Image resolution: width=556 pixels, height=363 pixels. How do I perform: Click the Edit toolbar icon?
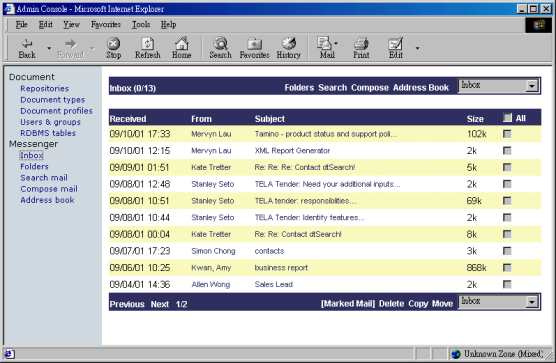(396, 48)
